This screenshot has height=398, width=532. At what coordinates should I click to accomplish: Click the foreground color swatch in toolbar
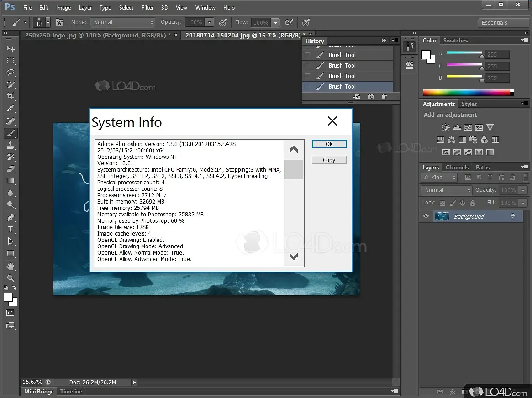[8, 297]
